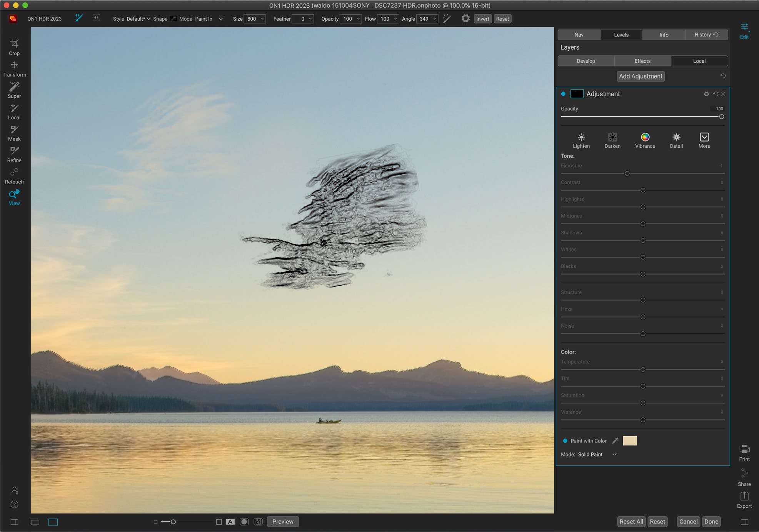Delete the Adjustment layer with X
759x532 pixels.
pos(723,94)
